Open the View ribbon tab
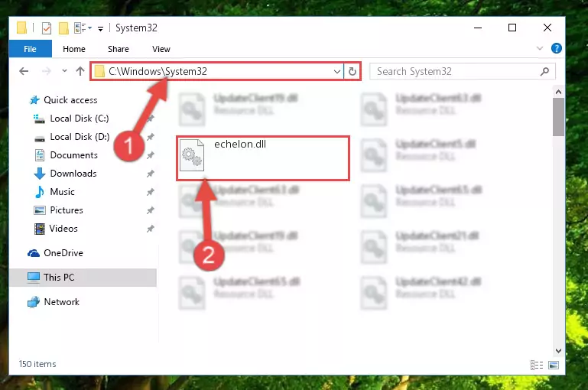Viewport: 588px width, 390px height. coord(161,49)
